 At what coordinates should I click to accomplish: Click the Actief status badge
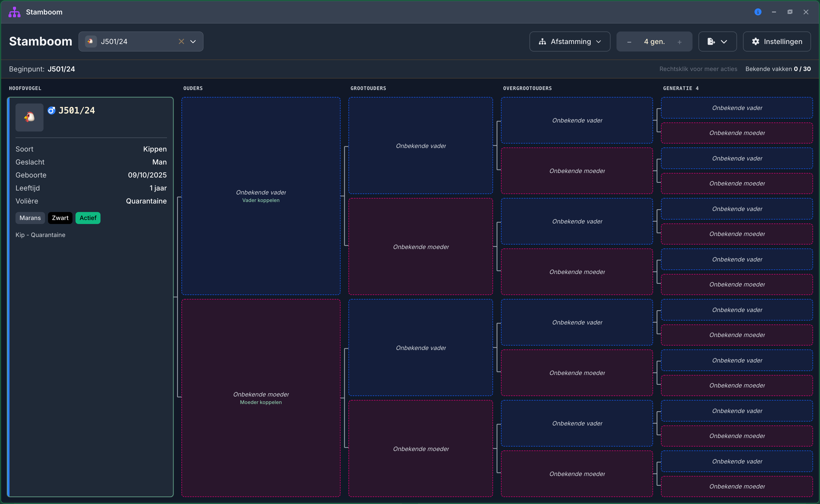(x=88, y=218)
